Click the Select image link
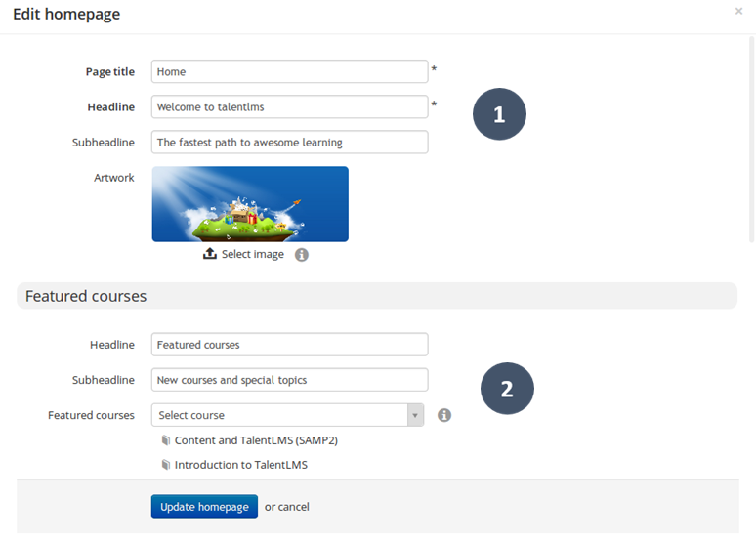756x541 pixels. click(x=252, y=254)
